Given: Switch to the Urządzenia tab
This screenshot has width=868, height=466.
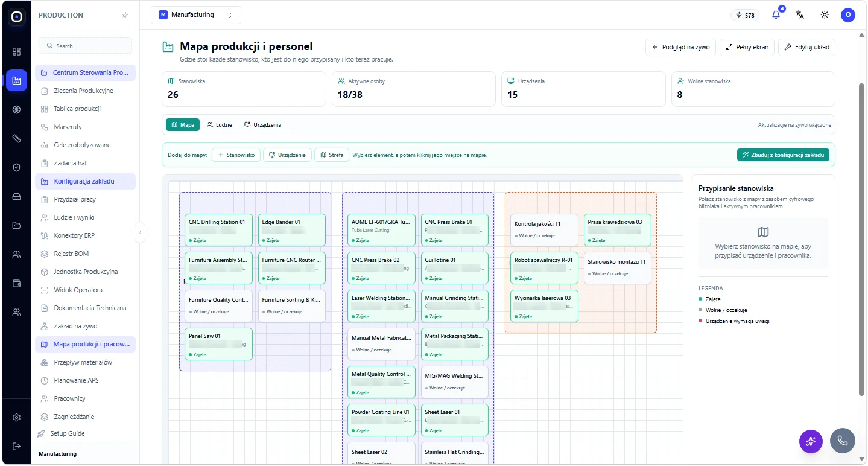Looking at the screenshot, I should pos(262,125).
